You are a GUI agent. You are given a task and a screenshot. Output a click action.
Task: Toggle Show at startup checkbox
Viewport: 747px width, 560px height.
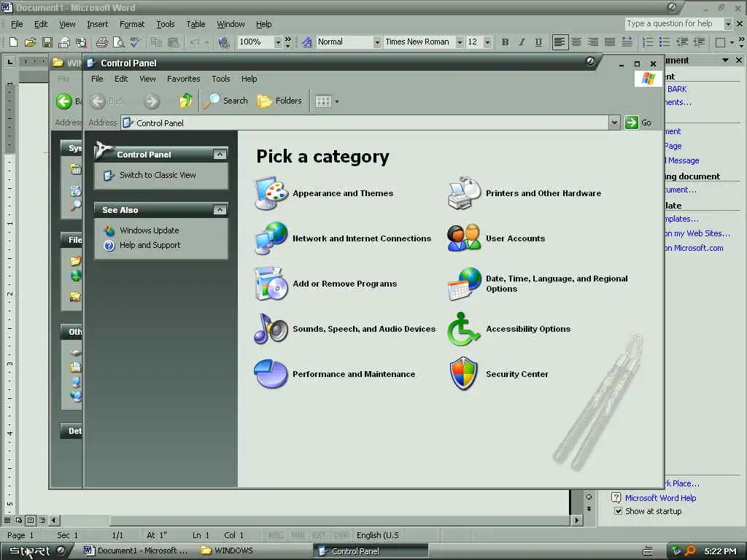[x=618, y=511]
